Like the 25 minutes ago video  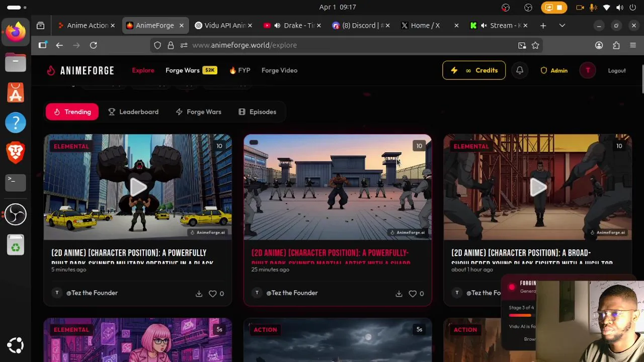tap(413, 294)
